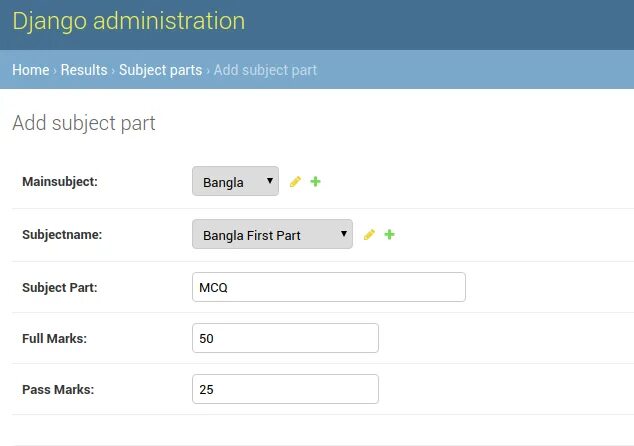
Task: Add another Mainsubject with the green plus
Action: pyautogui.click(x=315, y=182)
